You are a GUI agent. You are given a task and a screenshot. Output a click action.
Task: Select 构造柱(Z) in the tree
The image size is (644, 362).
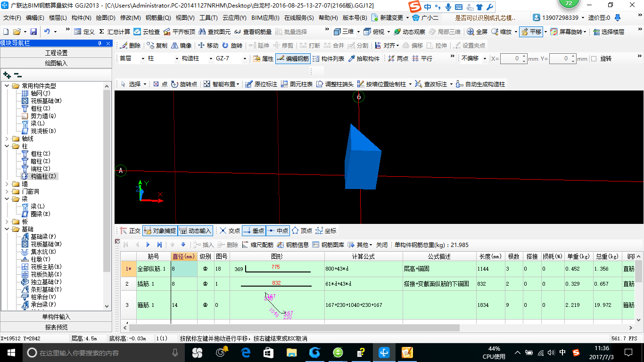tap(40, 176)
